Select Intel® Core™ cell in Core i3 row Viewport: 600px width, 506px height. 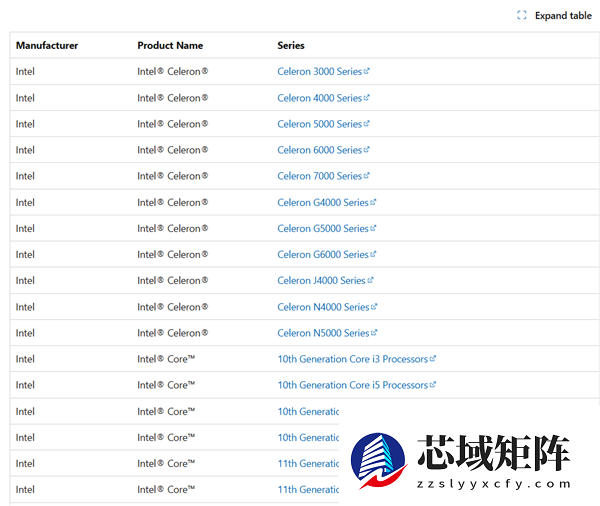[x=166, y=359]
